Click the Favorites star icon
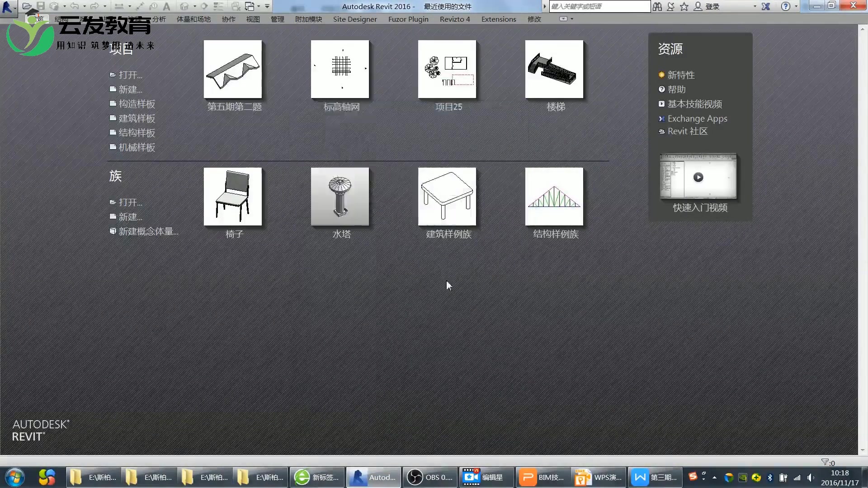Image resolution: width=868 pixels, height=488 pixels. click(684, 6)
